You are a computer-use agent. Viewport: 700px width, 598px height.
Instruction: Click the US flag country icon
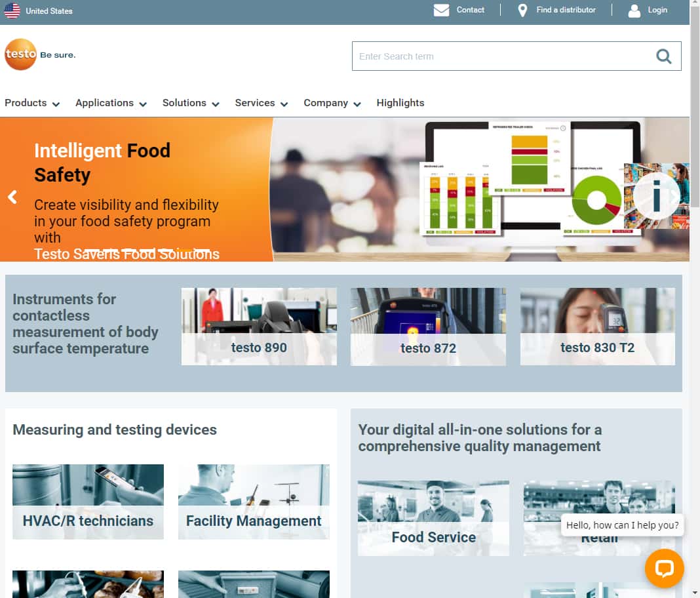pos(12,10)
